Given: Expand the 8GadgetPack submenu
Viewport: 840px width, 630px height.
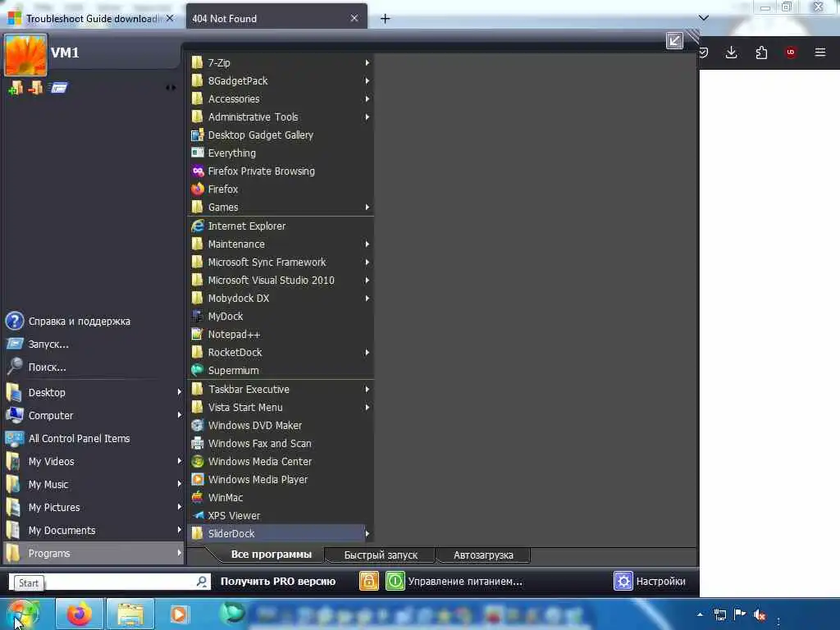Looking at the screenshot, I should click(367, 81).
